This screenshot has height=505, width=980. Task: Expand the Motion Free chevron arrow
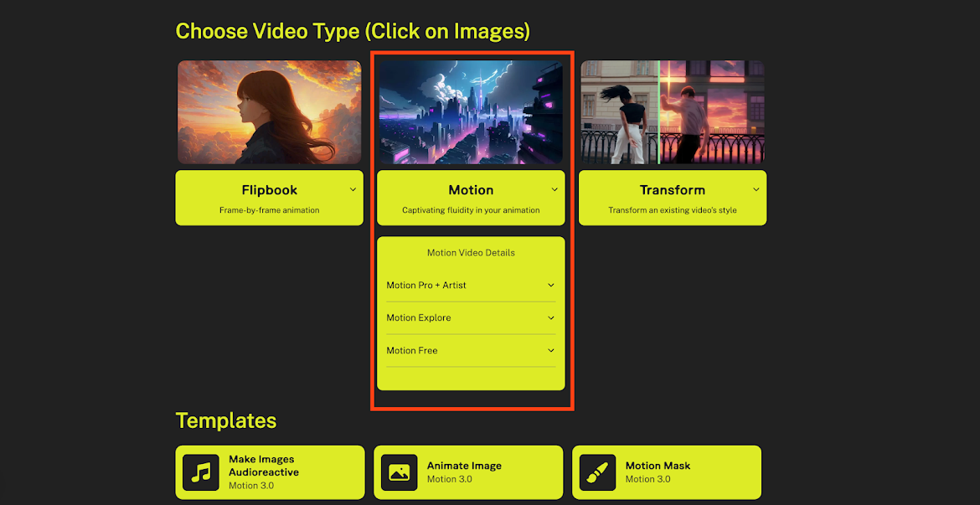(x=551, y=351)
